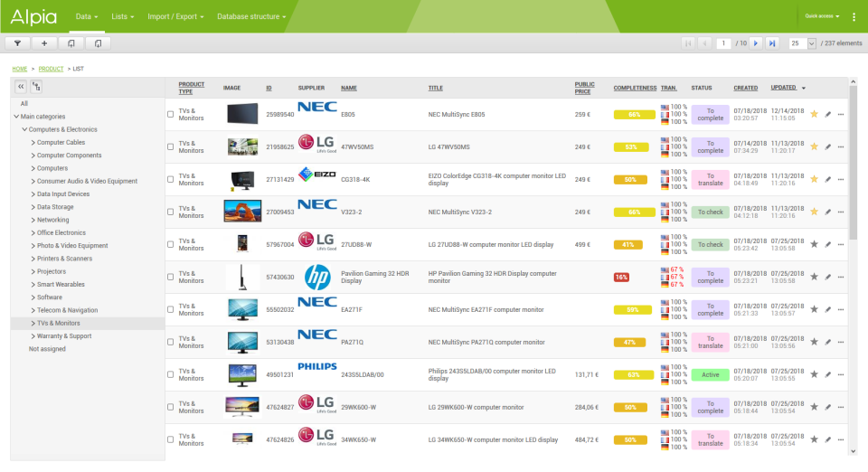Screen dimensions: 868x472
Task: Select checkbox for HP Pavilion Gaming row
Action: [171, 277]
